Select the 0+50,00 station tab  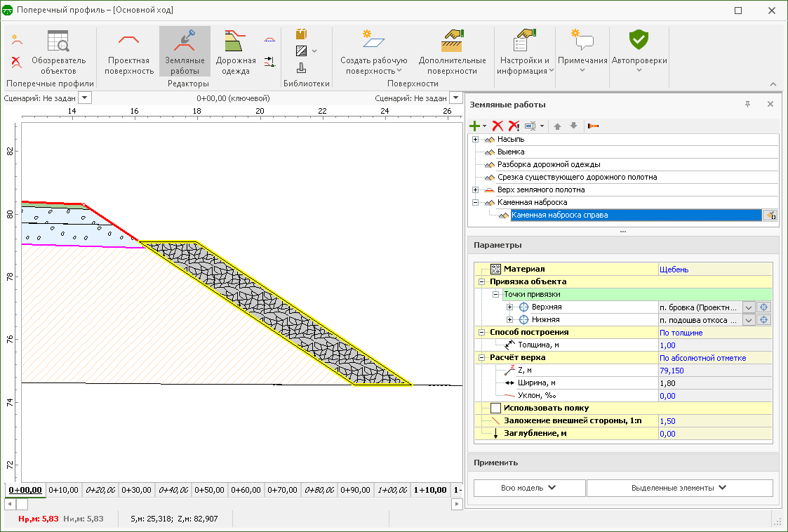(x=211, y=490)
